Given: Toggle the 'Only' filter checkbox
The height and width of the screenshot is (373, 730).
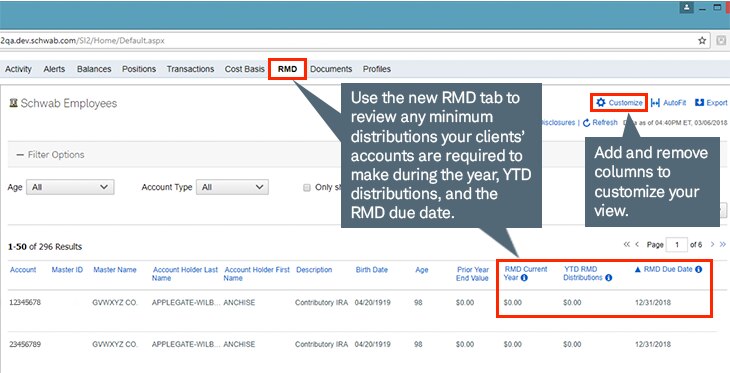Looking at the screenshot, I should 307,188.
